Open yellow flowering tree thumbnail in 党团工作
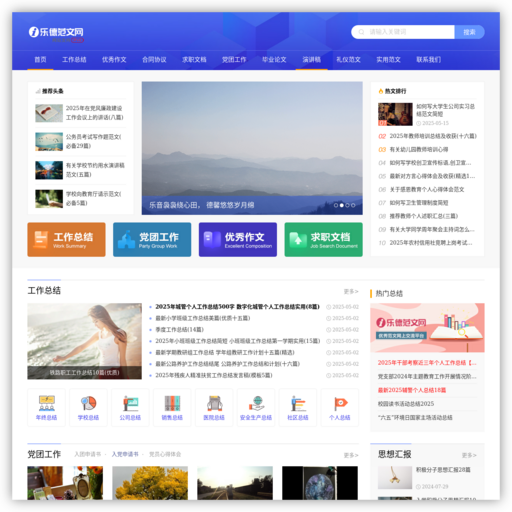 point(150,483)
